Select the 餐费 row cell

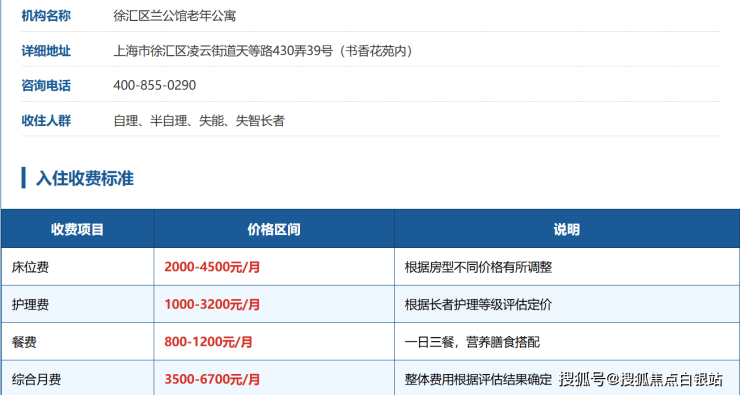(77, 342)
